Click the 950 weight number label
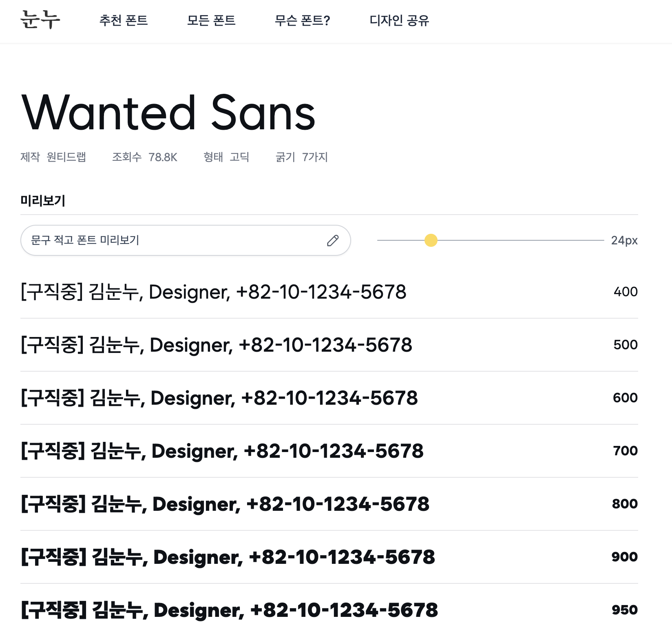This screenshot has height=634, width=672. [625, 610]
